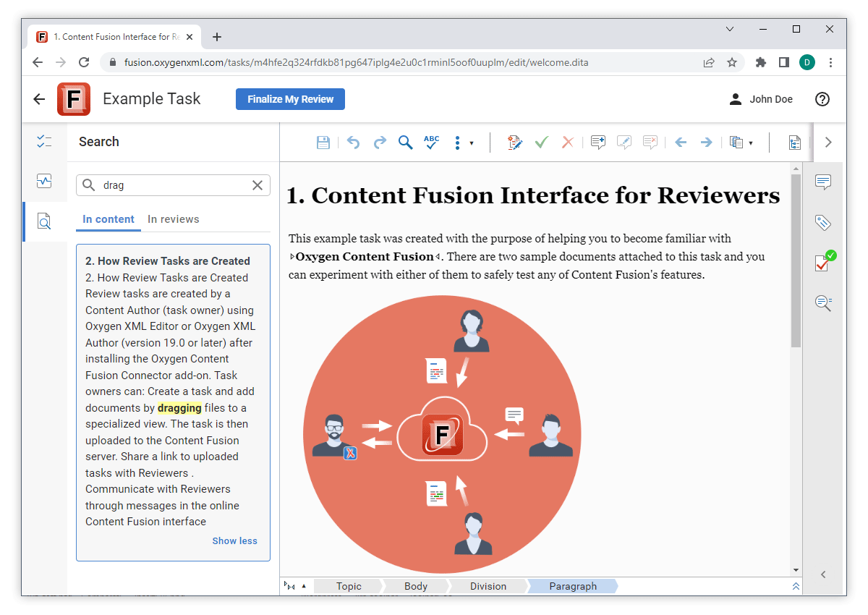Toggle the browser side panel icon

point(783,62)
